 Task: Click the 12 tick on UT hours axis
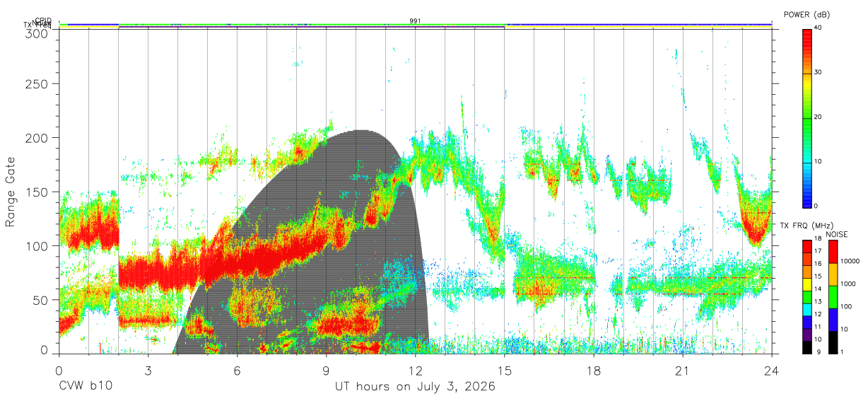(x=416, y=370)
